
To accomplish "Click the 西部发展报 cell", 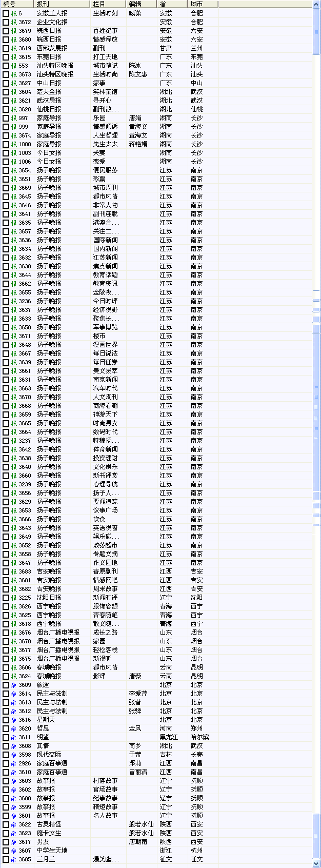I will pos(52,48).
